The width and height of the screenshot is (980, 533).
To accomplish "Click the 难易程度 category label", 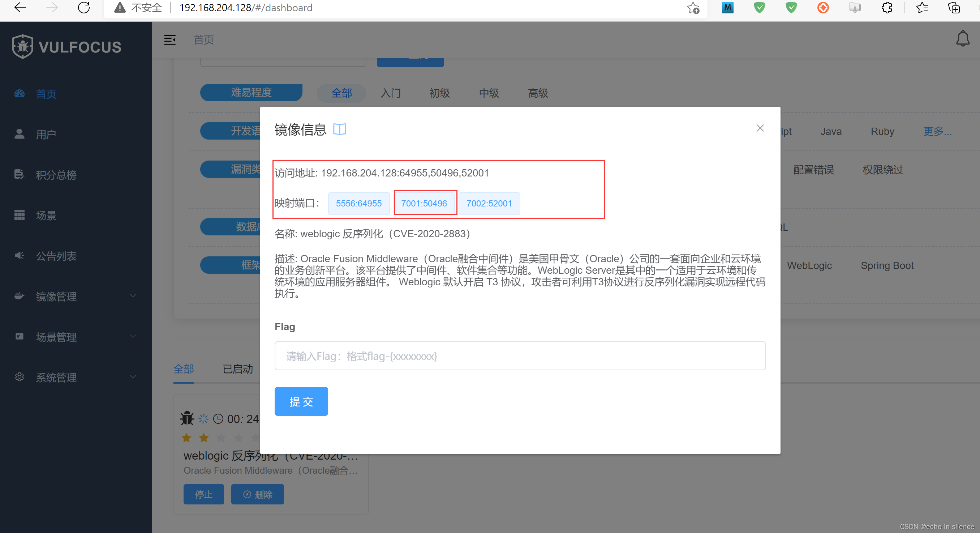I will coord(251,93).
